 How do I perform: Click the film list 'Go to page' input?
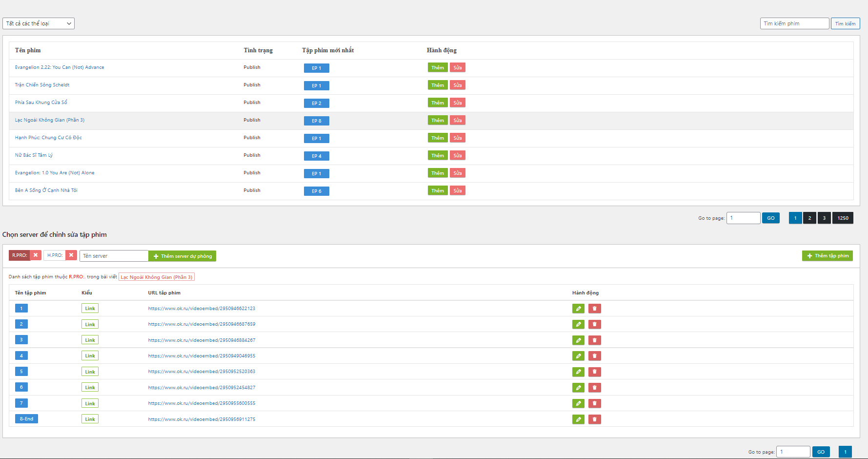point(743,218)
